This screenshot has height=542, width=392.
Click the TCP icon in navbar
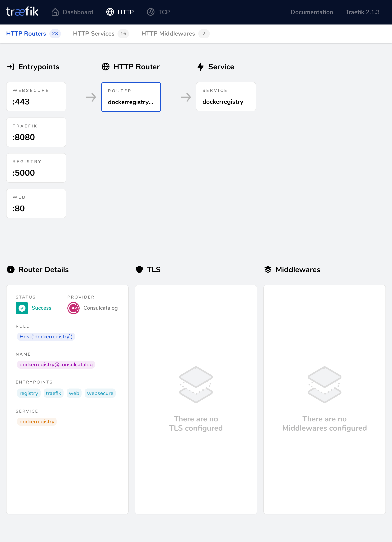tap(151, 12)
